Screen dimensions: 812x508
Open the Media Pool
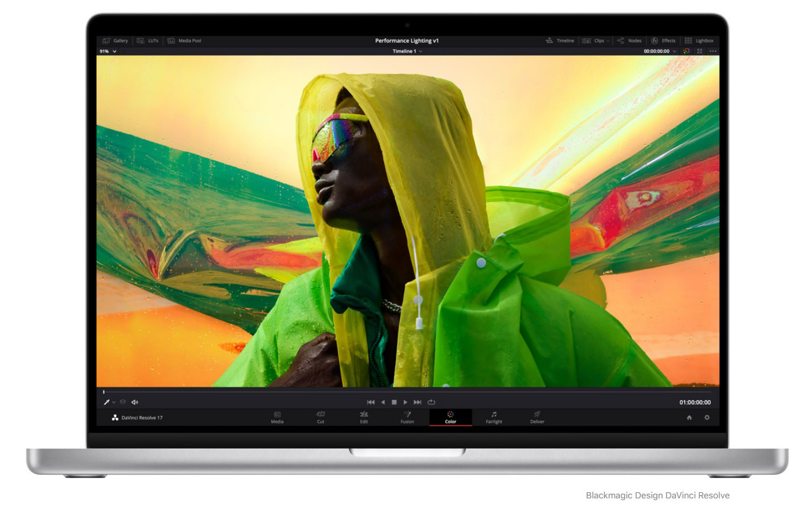click(184, 41)
